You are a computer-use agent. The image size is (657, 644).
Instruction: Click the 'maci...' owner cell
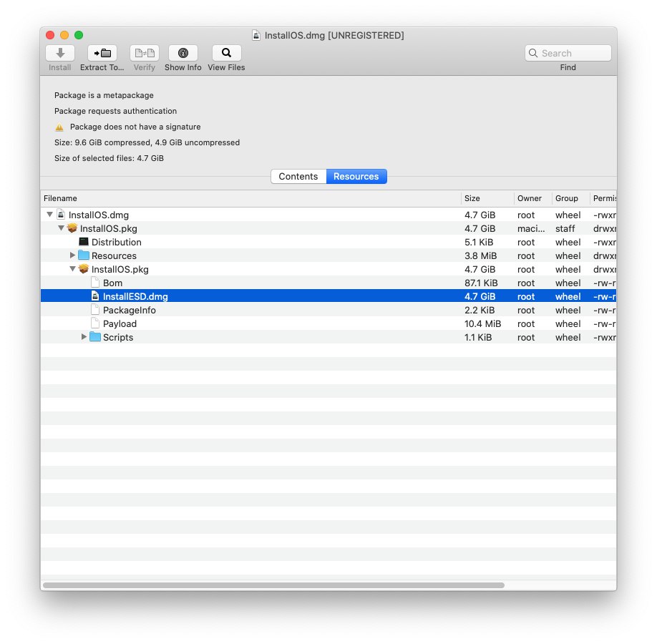531,228
